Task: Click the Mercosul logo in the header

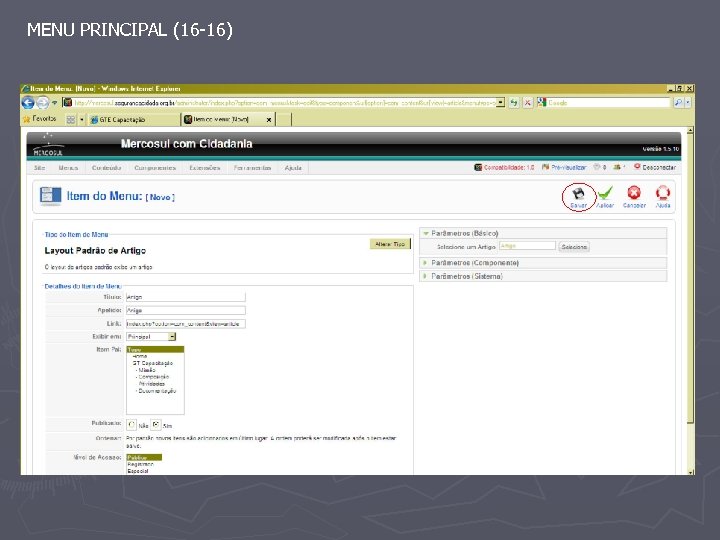Action: (48, 146)
